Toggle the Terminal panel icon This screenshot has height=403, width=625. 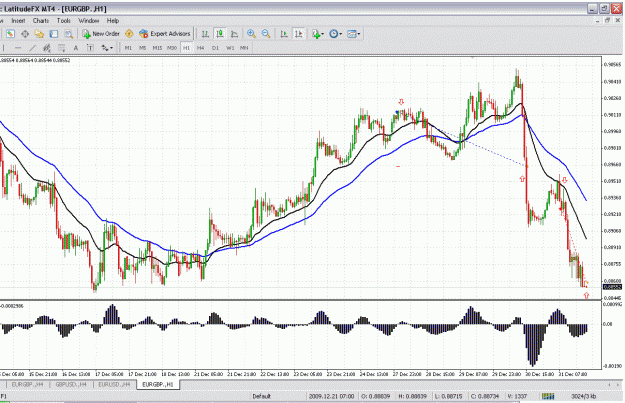pos(54,34)
